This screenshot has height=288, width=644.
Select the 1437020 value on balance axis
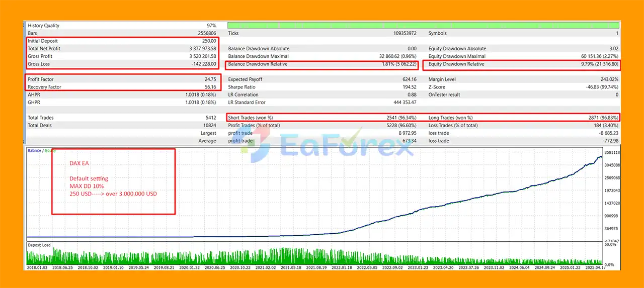611,203
